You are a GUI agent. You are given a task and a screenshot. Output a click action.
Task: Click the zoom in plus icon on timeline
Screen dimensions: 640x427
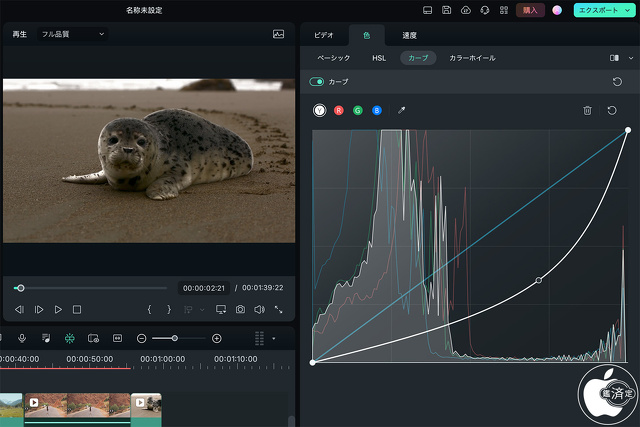(217, 339)
